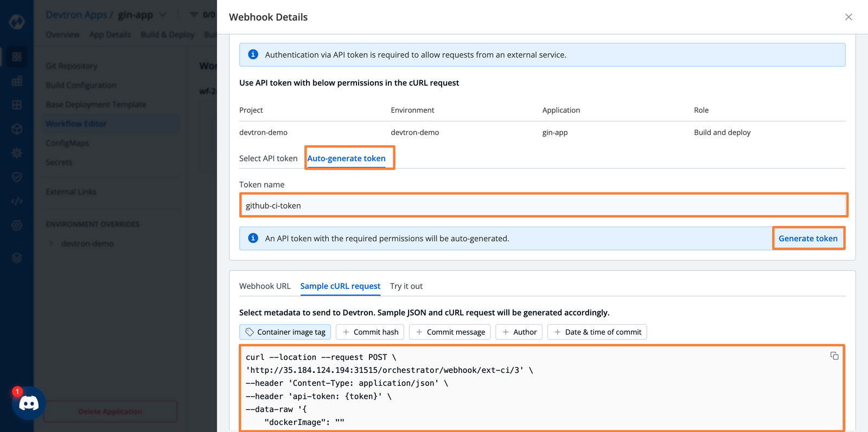Click the Devtron logo icon

click(17, 22)
